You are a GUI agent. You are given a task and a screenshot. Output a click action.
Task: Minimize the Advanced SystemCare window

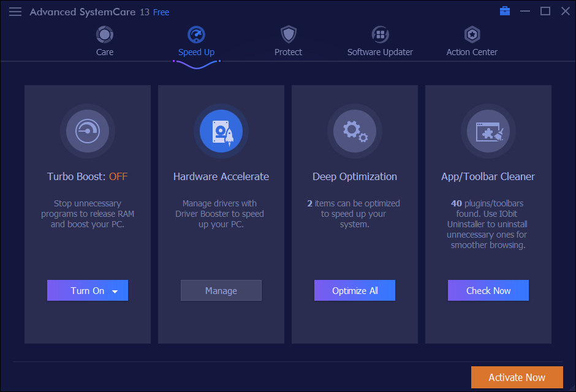(x=525, y=11)
